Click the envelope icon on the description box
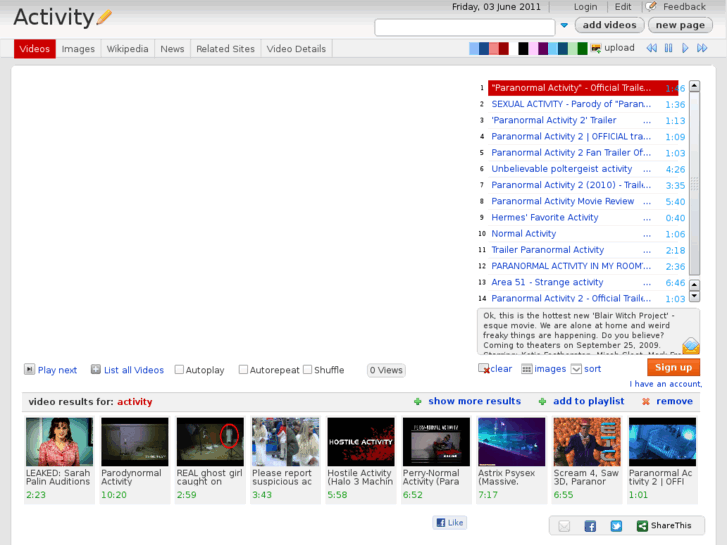The height and width of the screenshot is (545, 727). click(x=690, y=346)
